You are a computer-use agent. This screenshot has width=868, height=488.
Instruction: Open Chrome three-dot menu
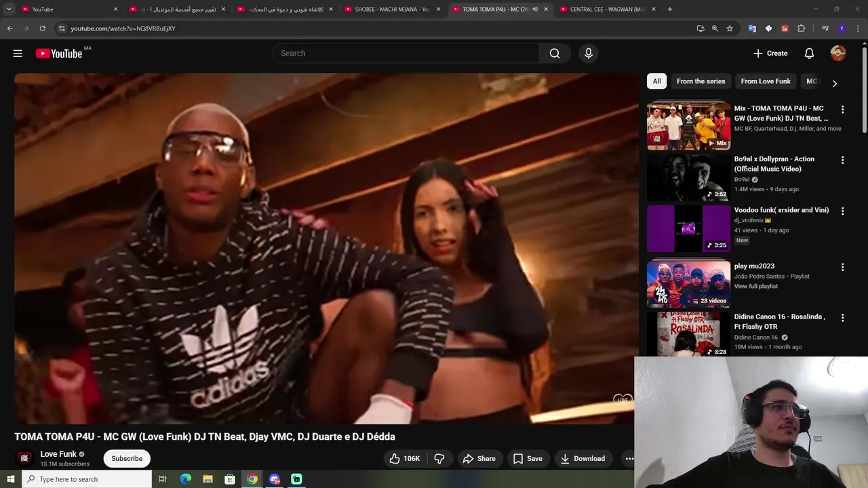click(x=857, y=28)
